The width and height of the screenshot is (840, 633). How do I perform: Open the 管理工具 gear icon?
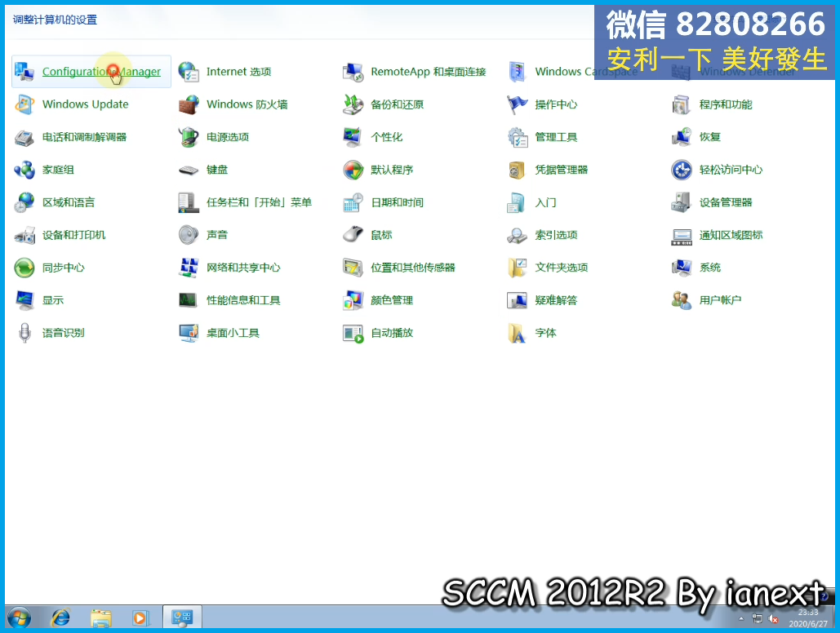(518, 136)
